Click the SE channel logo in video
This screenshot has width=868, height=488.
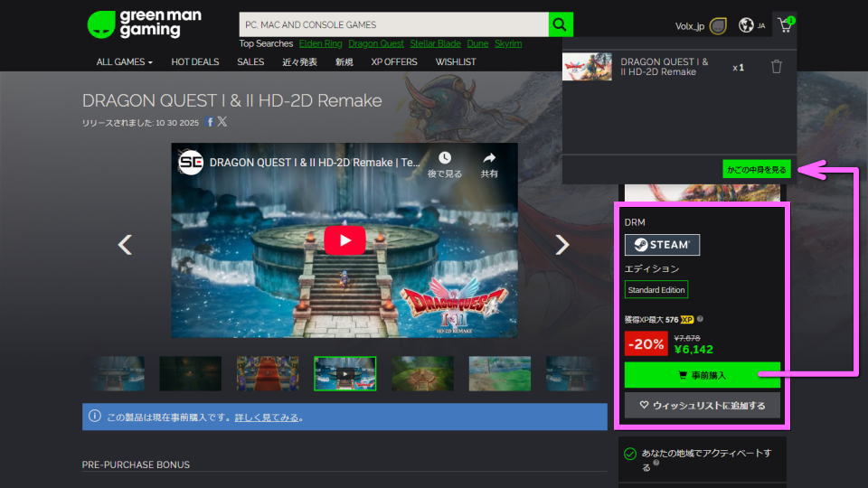click(191, 162)
